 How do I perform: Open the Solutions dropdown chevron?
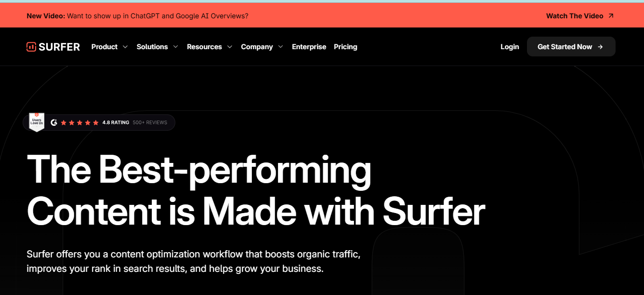175,47
